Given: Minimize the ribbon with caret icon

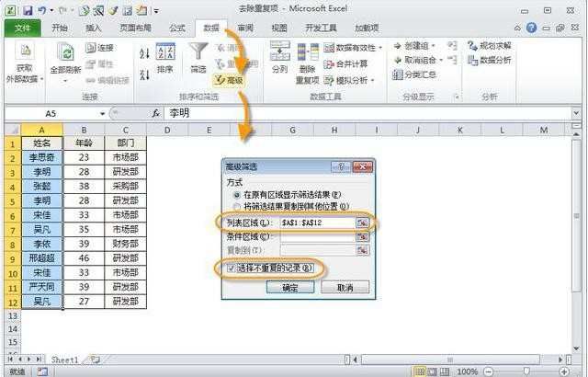Looking at the screenshot, I should click(x=517, y=28).
